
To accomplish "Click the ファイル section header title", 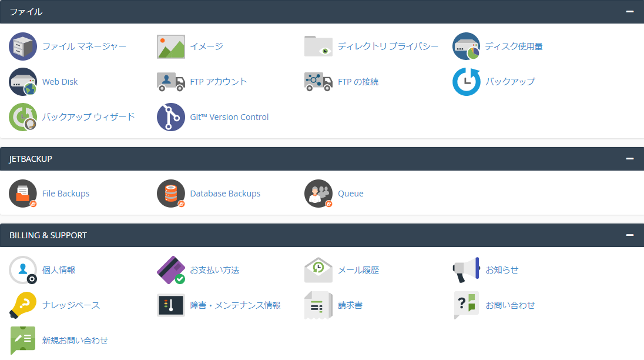I will click(x=26, y=12).
